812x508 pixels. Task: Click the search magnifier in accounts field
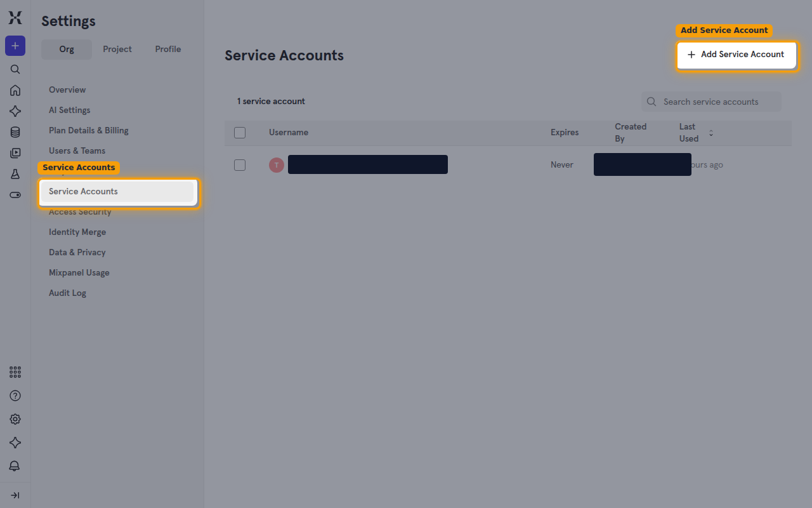click(652, 102)
